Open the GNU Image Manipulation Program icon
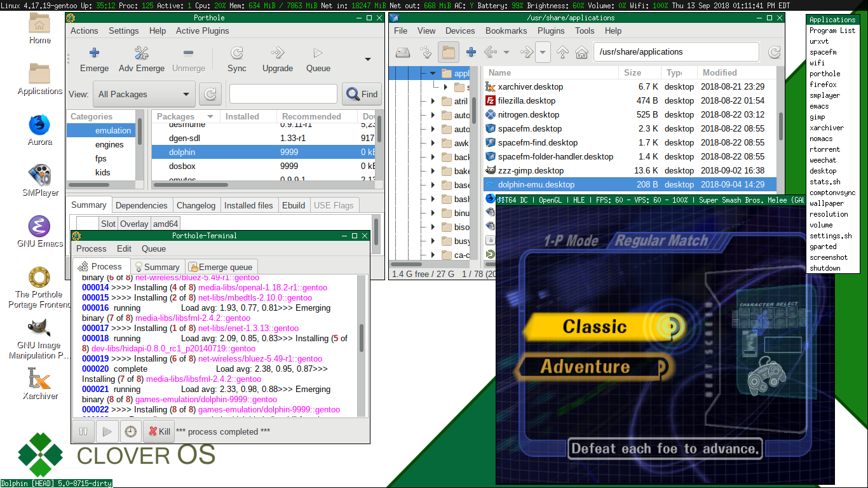 [x=40, y=328]
